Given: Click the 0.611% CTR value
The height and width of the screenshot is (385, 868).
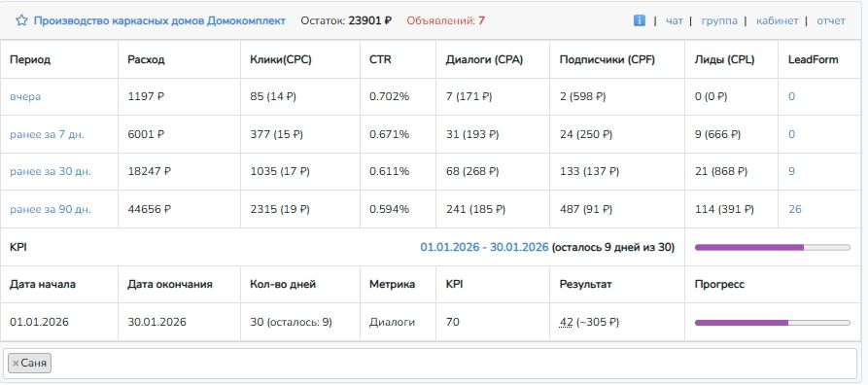Looking at the screenshot, I should [x=389, y=172].
